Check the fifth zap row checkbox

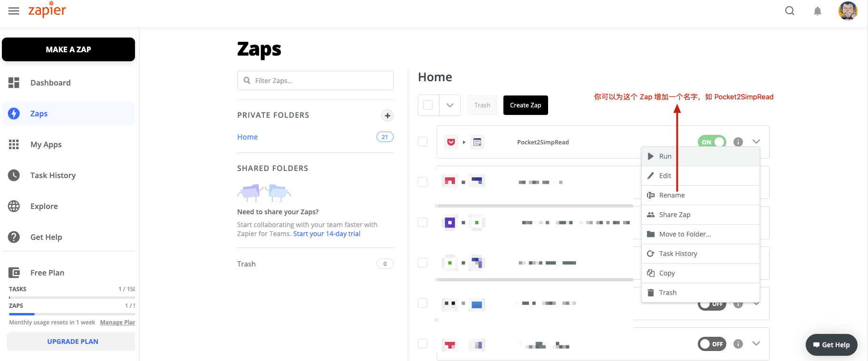click(423, 303)
